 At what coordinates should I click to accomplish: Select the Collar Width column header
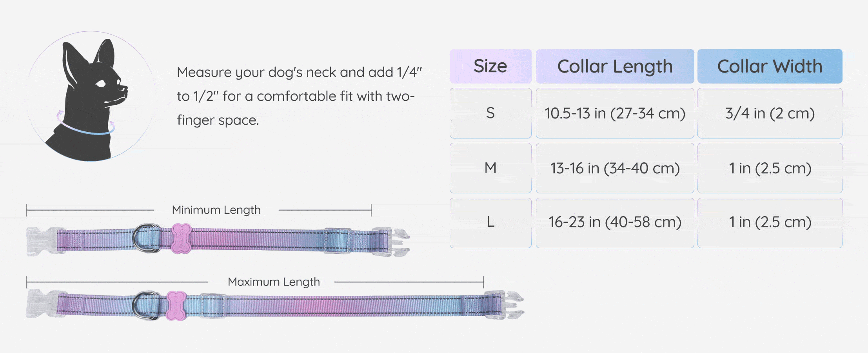pyautogui.click(x=770, y=66)
